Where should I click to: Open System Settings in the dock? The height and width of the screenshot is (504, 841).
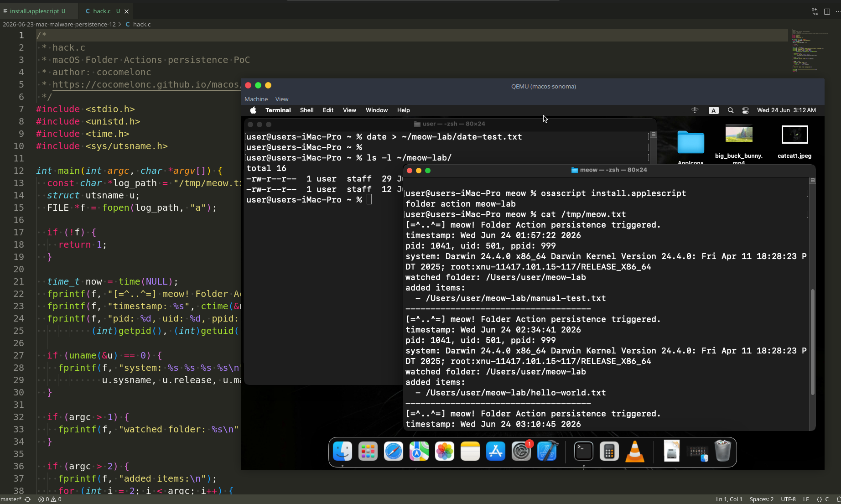[x=521, y=452]
